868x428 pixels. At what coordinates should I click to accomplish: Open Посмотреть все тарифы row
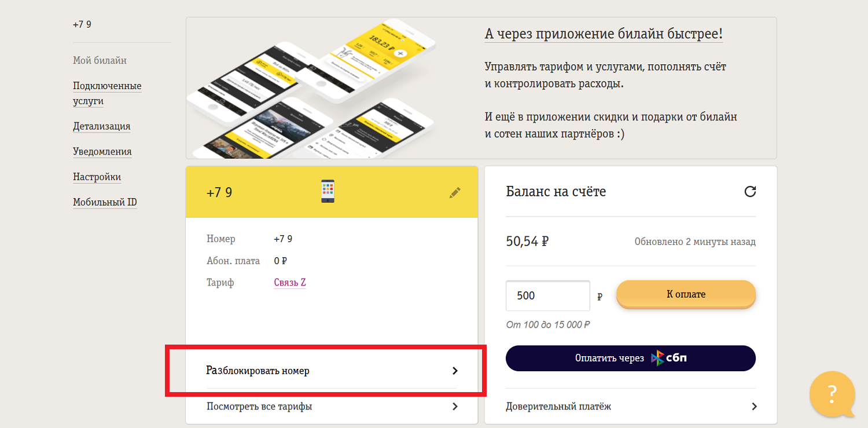coord(332,407)
